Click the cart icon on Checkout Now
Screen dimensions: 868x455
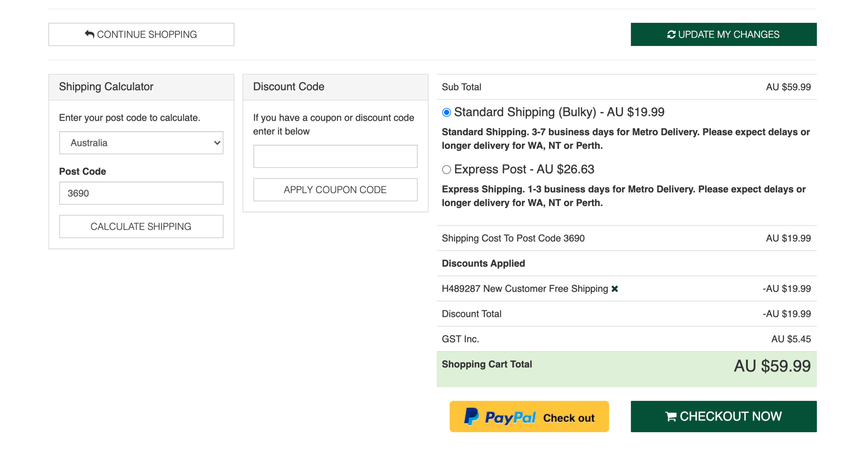point(671,417)
